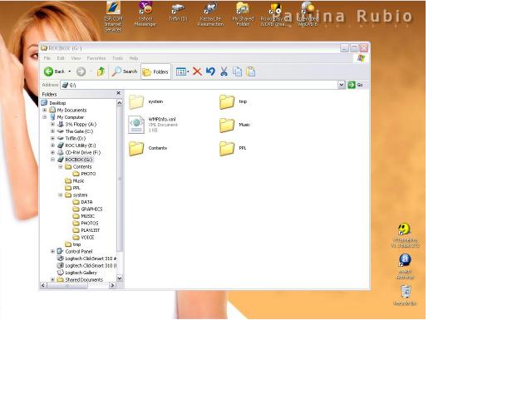532x399 pixels.
Task: Click the green Go button
Action: pos(356,85)
